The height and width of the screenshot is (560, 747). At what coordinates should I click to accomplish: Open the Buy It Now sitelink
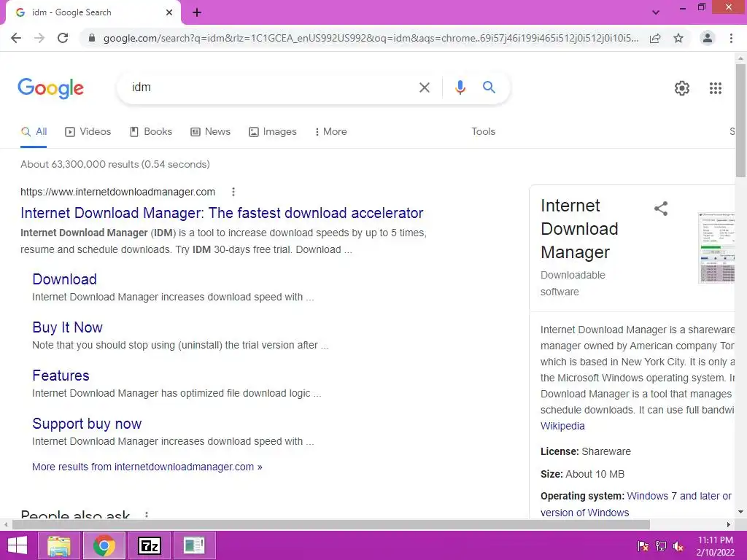point(67,327)
